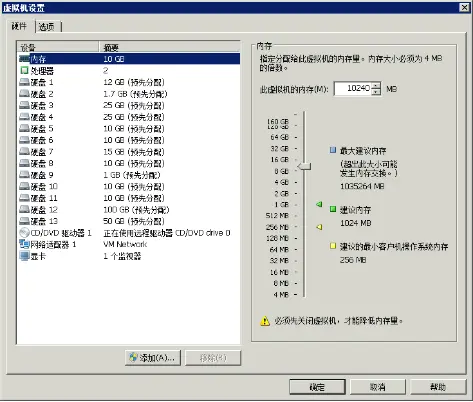Select the 硬盘 13 50 GB row

coord(129,221)
